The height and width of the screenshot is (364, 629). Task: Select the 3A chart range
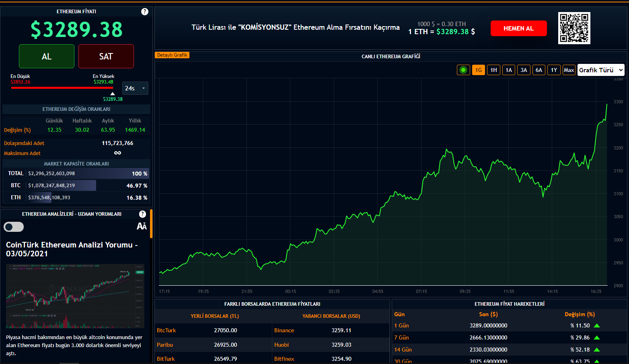click(524, 70)
